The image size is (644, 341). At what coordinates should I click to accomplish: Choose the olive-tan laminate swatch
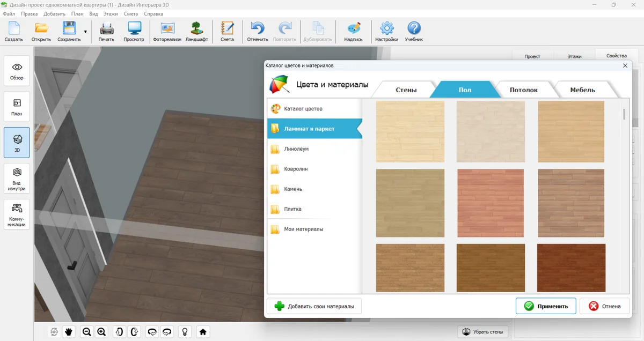pos(411,203)
